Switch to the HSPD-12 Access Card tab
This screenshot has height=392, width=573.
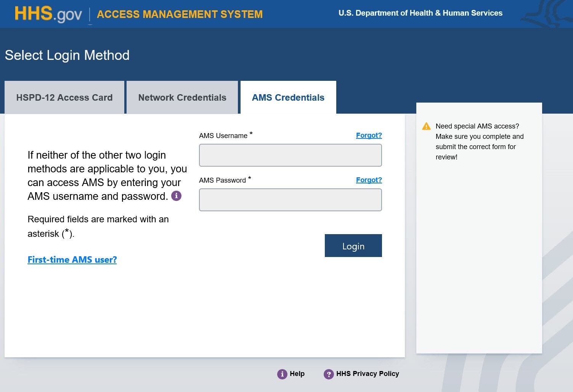(64, 98)
